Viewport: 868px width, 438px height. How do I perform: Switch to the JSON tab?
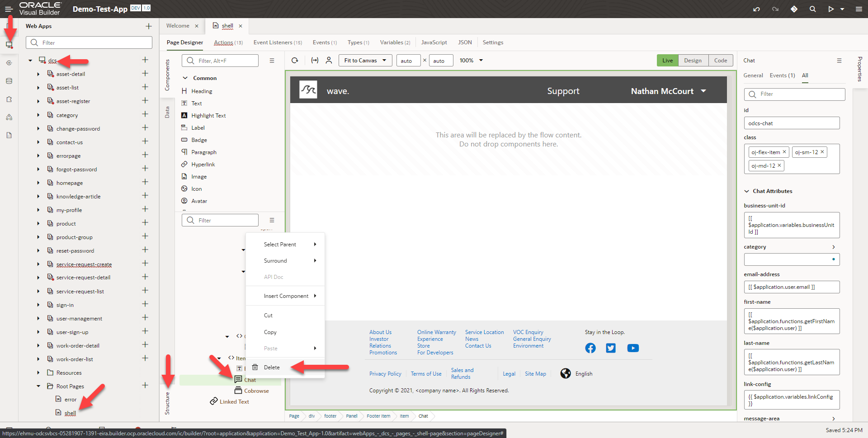pos(465,42)
